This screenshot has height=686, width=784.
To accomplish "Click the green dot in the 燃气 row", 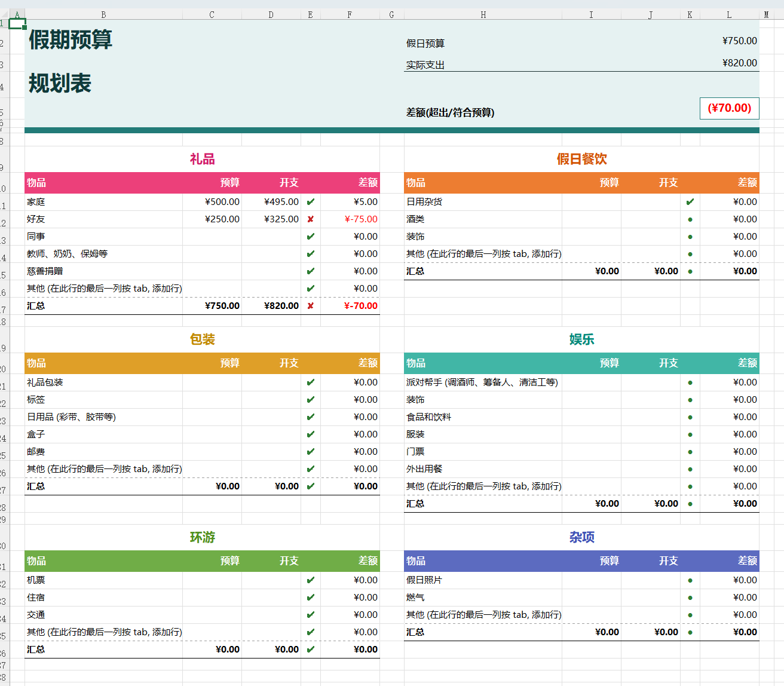I will click(690, 598).
